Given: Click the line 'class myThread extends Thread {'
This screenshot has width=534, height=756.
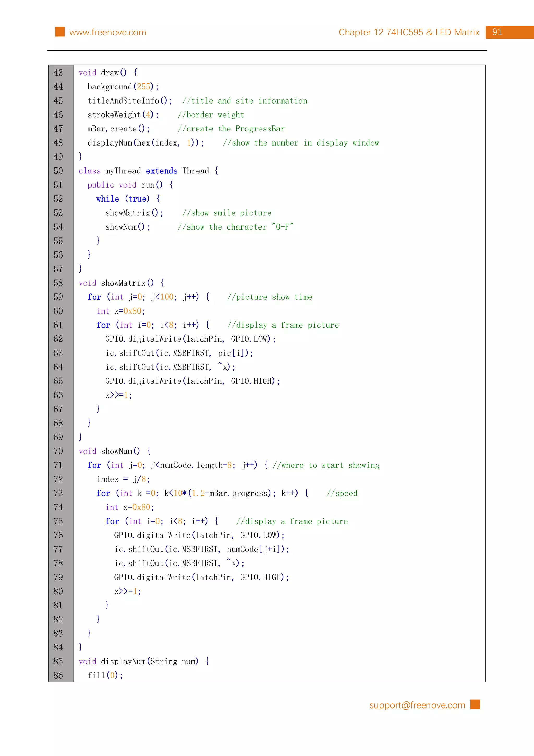Looking at the screenshot, I should point(148,171).
